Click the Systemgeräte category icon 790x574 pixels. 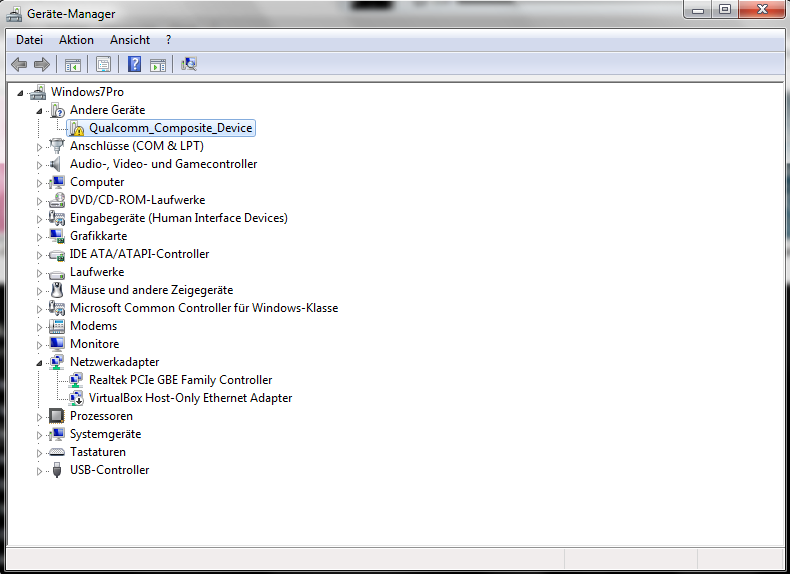tap(57, 434)
